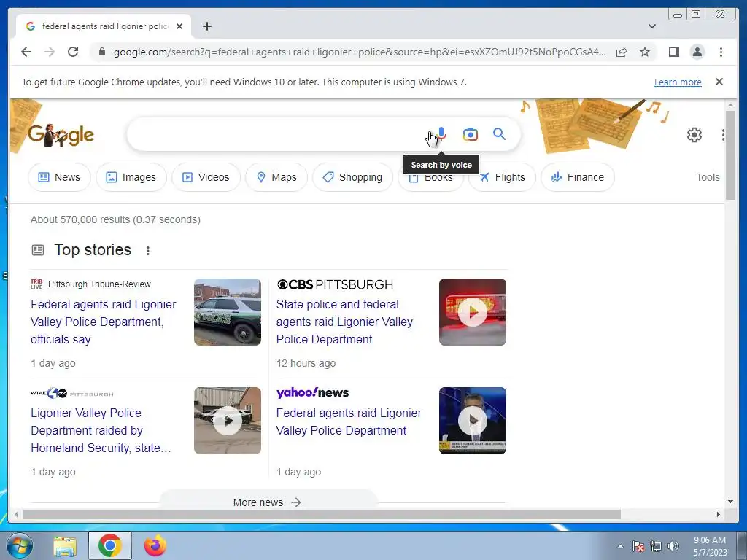Reload the current page

[x=73, y=52]
